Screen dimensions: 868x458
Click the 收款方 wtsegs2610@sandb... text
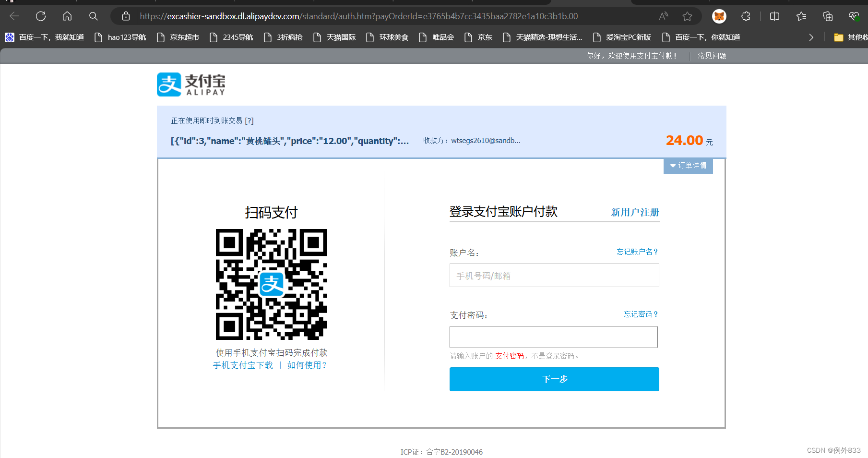tap(472, 141)
